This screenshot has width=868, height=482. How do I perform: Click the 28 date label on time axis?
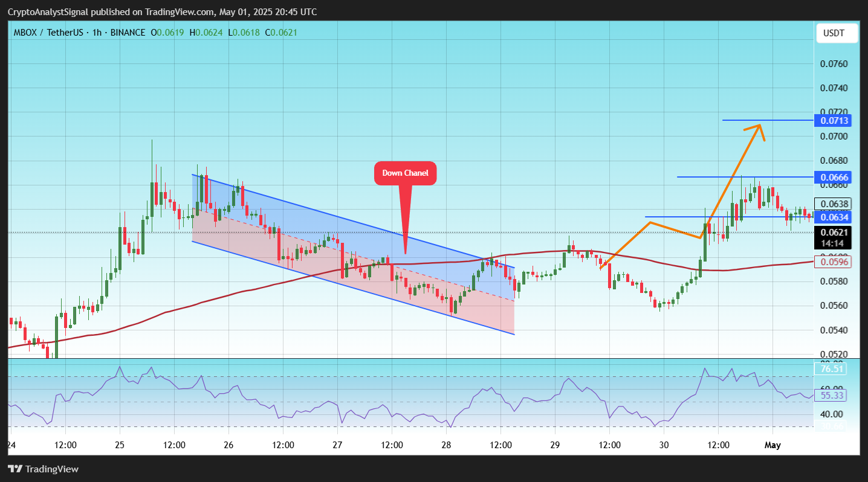tap(446, 445)
